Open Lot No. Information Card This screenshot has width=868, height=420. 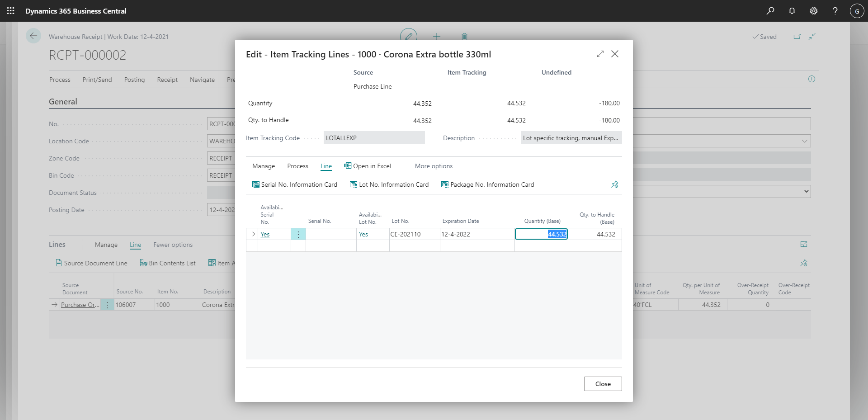click(x=389, y=184)
